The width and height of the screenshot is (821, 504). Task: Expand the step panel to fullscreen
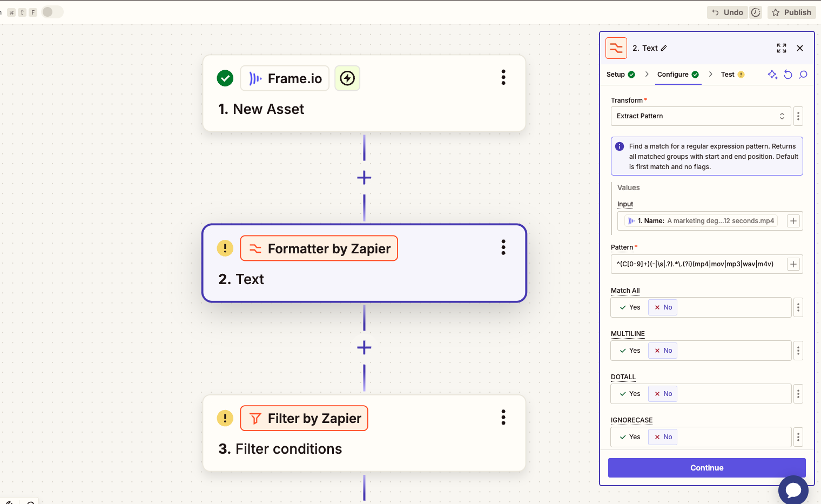click(782, 48)
